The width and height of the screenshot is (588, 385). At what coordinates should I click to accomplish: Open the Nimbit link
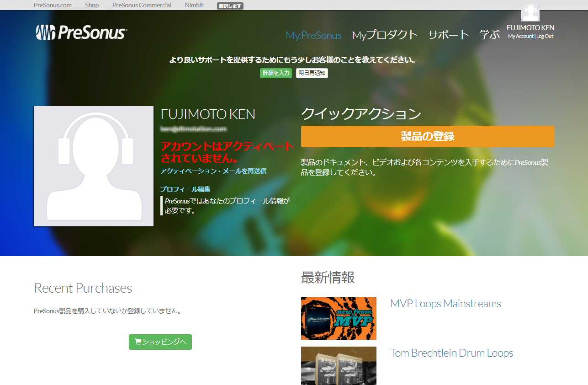[x=194, y=5]
